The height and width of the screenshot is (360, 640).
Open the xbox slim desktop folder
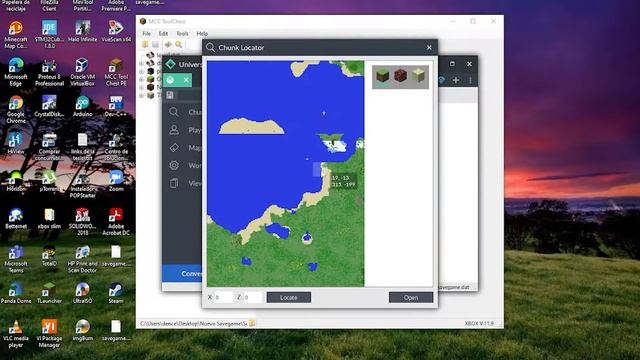point(49,218)
